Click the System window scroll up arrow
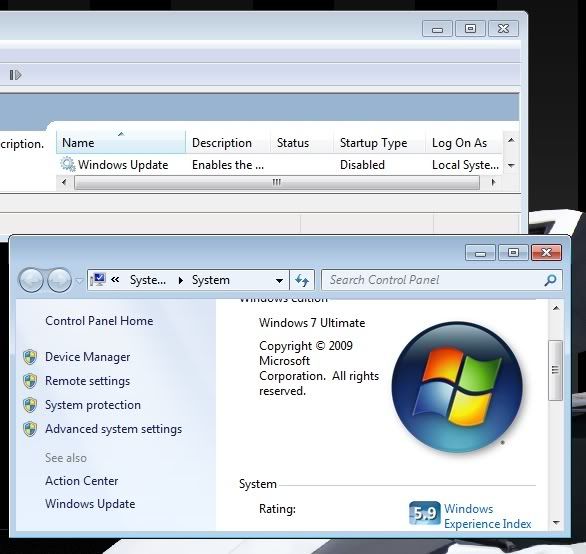This screenshot has width=586, height=554. coord(556,308)
